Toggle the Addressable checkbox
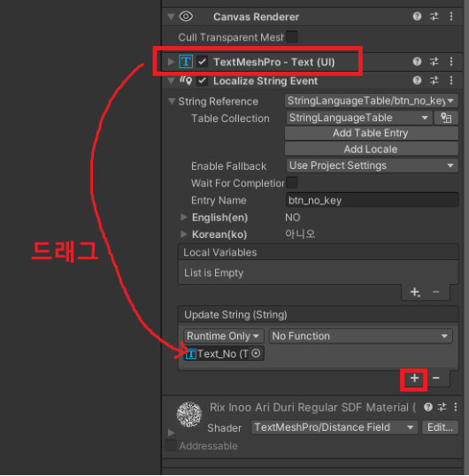The width and height of the screenshot is (469, 476). pos(171,446)
